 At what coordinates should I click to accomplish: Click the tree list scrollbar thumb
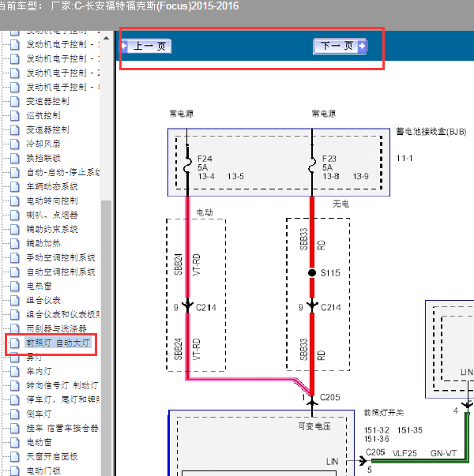pos(106,337)
